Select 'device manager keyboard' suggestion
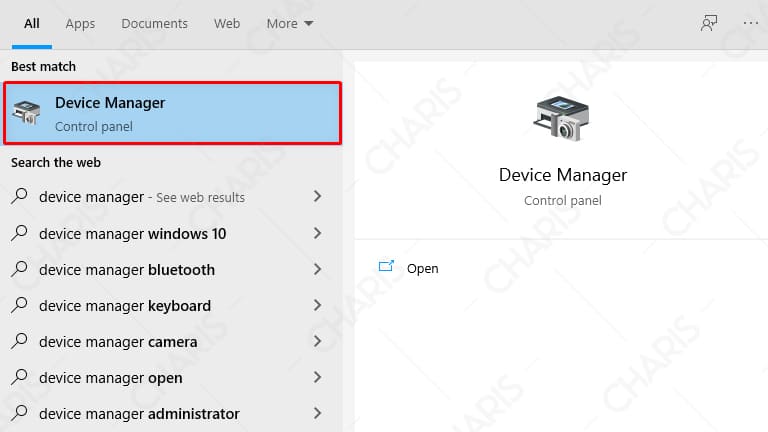Screen dimensions: 768x432 point(171,306)
